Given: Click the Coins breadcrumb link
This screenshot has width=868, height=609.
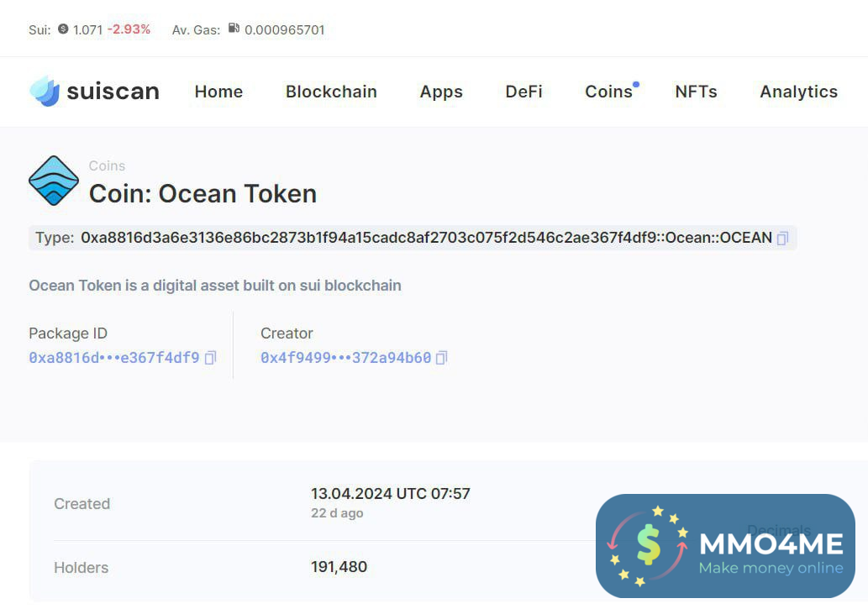Looking at the screenshot, I should pyautogui.click(x=107, y=165).
